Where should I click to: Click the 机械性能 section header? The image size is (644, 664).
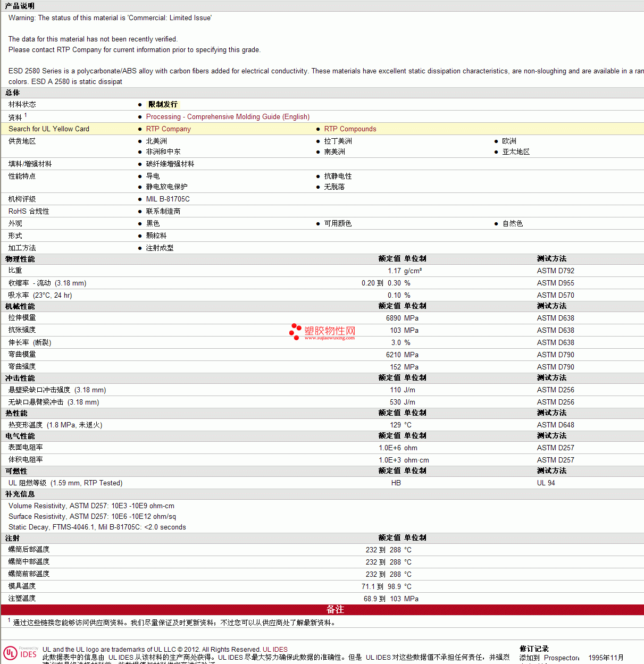20,307
